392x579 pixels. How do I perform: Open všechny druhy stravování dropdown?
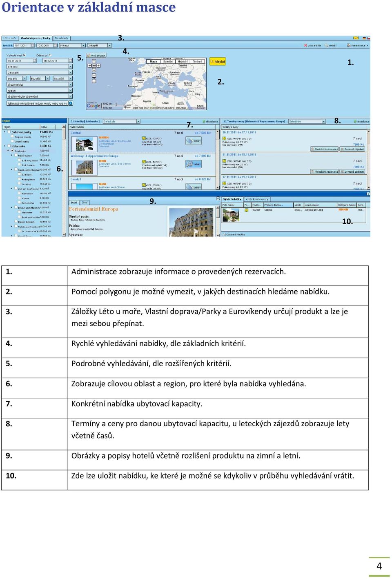(40, 96)
